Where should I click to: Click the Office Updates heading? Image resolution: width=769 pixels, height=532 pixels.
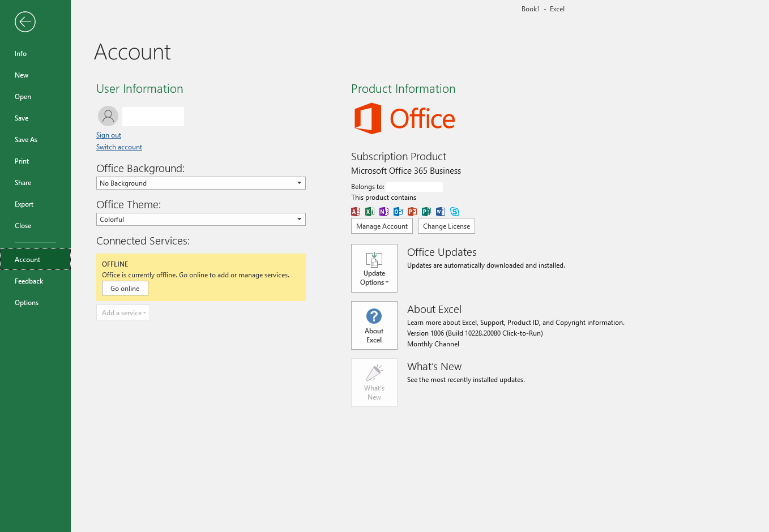coord(442,252)
